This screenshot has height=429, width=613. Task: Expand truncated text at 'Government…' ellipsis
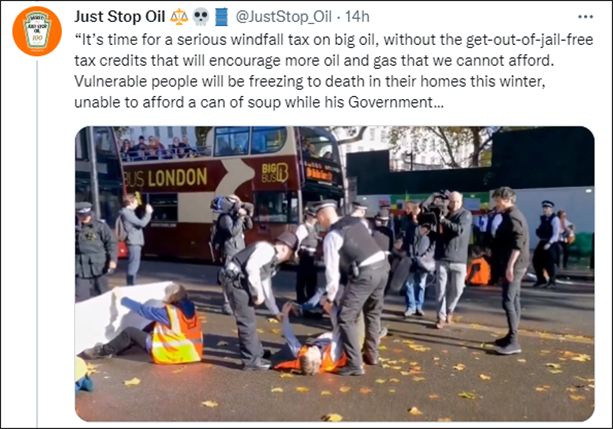[437, 102]
